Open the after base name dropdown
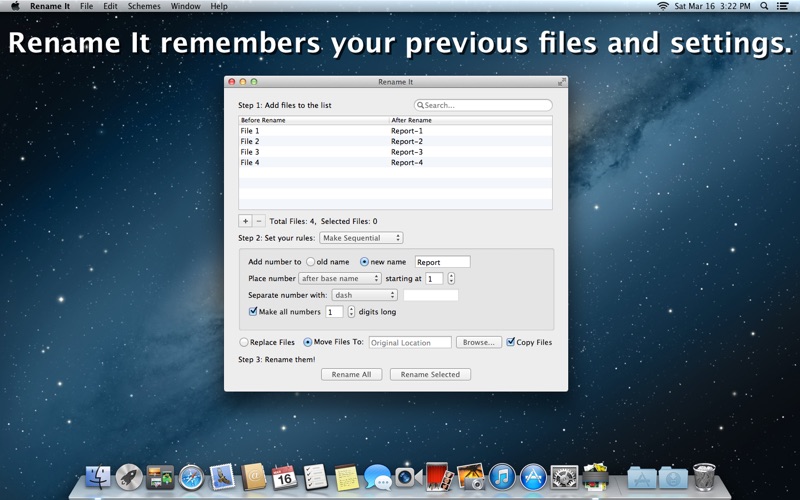800x500 pixels. pos(340,279)
